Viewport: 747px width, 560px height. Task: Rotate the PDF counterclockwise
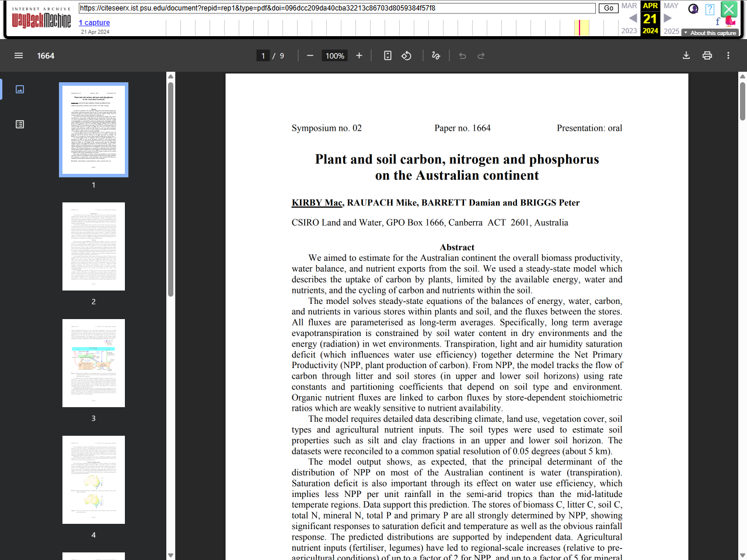[x=406, y=55]
